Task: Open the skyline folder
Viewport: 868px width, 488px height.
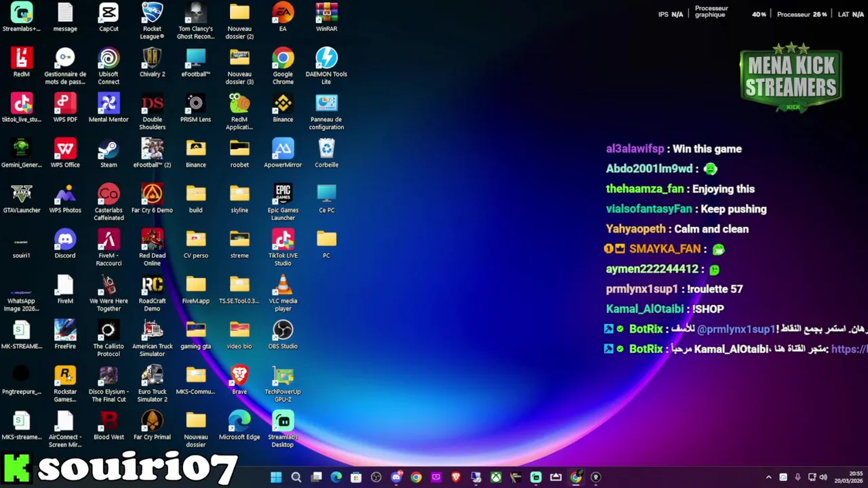Action: pyautogui.click(x=239, y=199)
